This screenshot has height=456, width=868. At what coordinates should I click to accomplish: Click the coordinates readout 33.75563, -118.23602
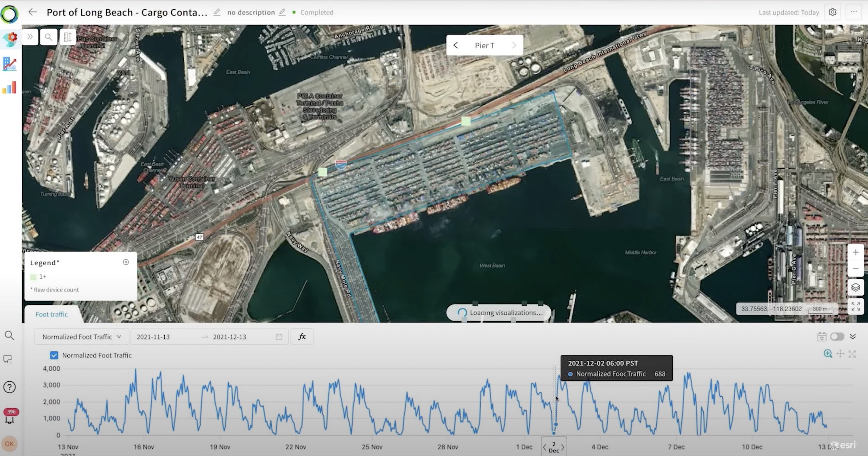(771, 308)
